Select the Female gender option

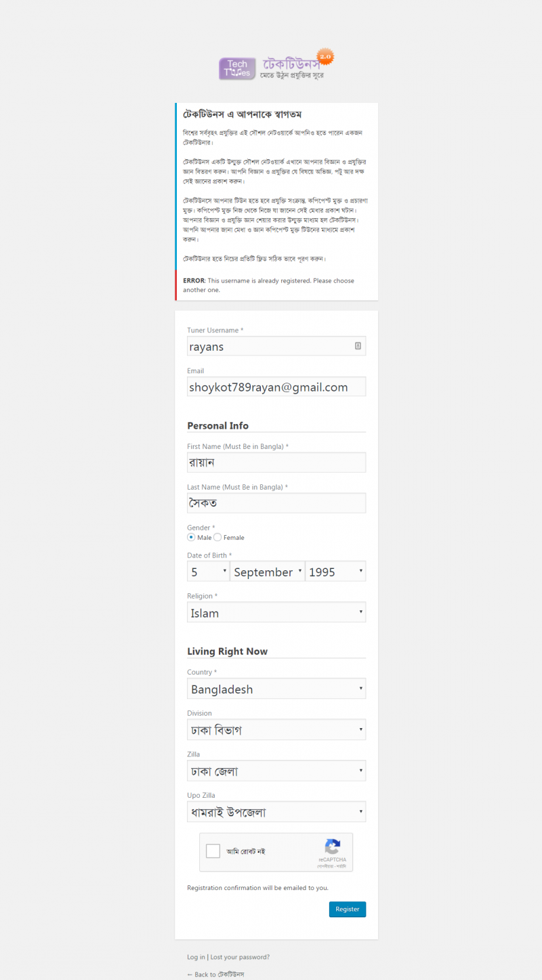[x=217, y=537]
